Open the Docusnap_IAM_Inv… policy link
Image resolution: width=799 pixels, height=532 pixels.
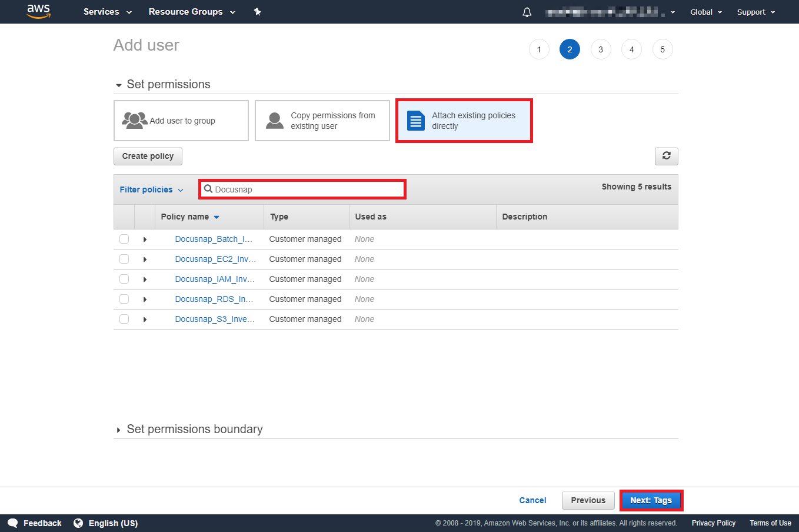pyautogui.click(x=215, y=279)
